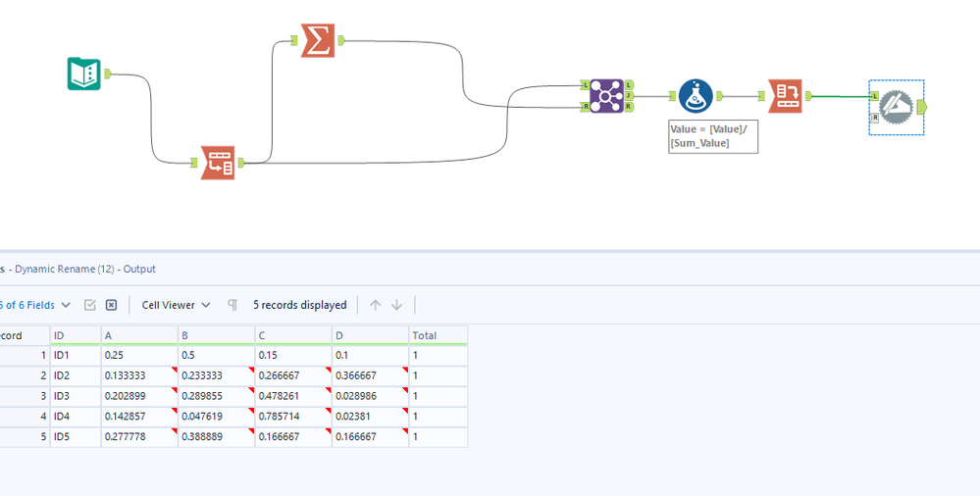Select the Summarize tool
The width and height of the screenshot is (980, 496).
click(318, 40)
